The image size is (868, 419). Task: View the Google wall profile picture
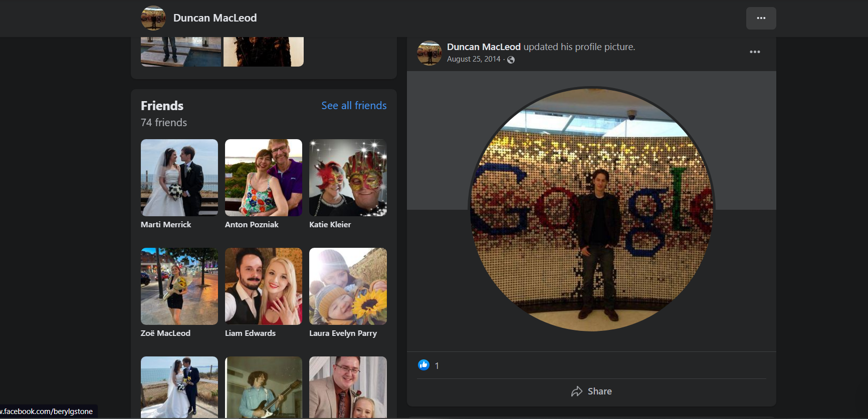point(591,209)
